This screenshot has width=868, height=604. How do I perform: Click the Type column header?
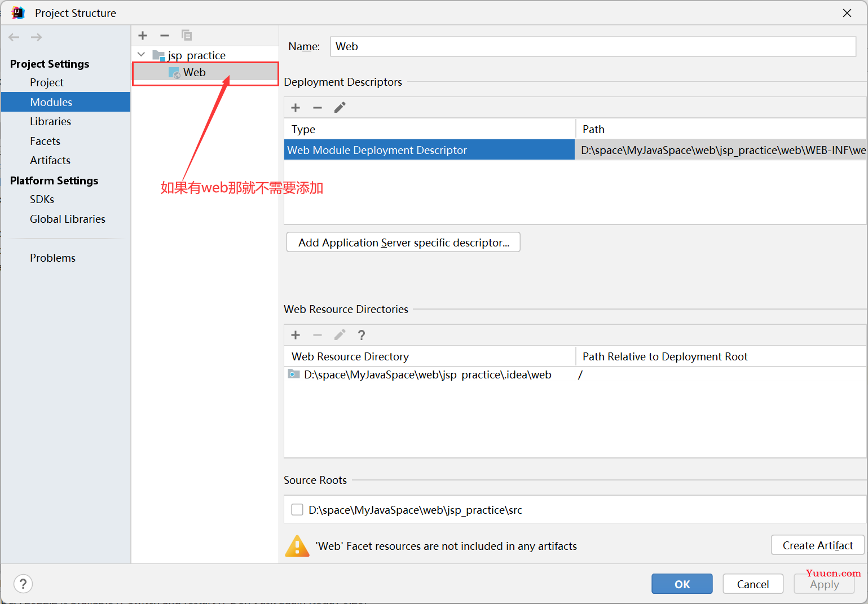pyautogui.click(x=429, y=129)
